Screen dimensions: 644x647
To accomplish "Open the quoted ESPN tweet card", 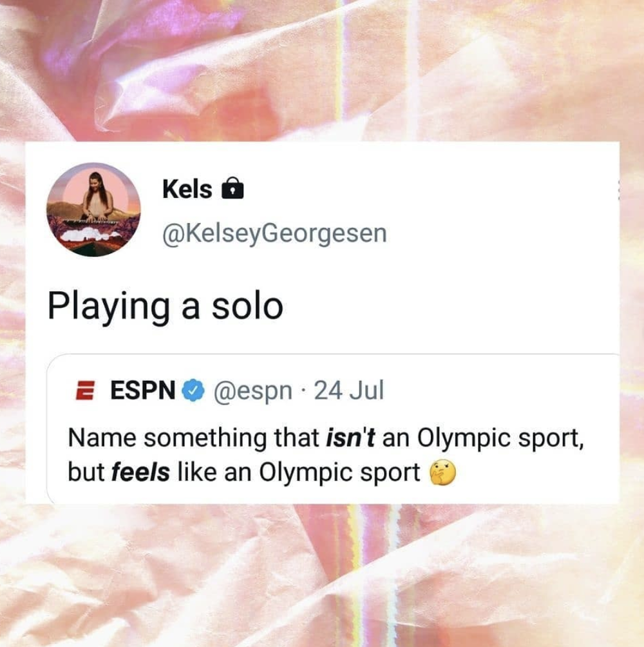I will [333, 429].
